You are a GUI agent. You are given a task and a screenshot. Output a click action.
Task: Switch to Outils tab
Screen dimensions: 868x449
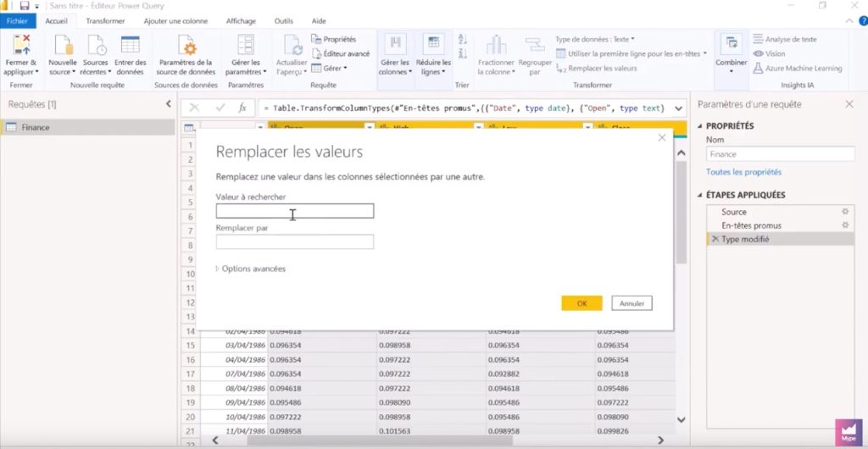pos(283,21)
